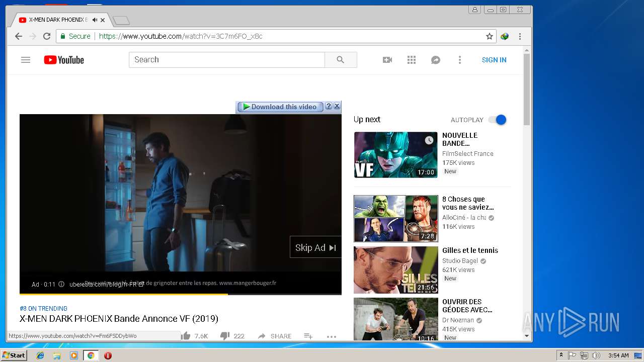This screenshot has height=362, width=644.
Task: Open Internet Explorer from taskbar
Action: click(40, 355)
